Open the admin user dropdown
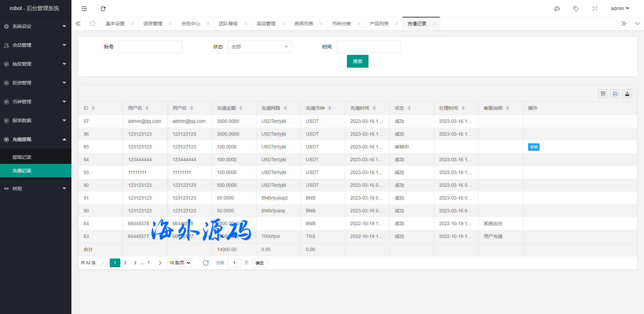This screenshot has height=314, width=644. pyautogui.click(x=620, y=8)
